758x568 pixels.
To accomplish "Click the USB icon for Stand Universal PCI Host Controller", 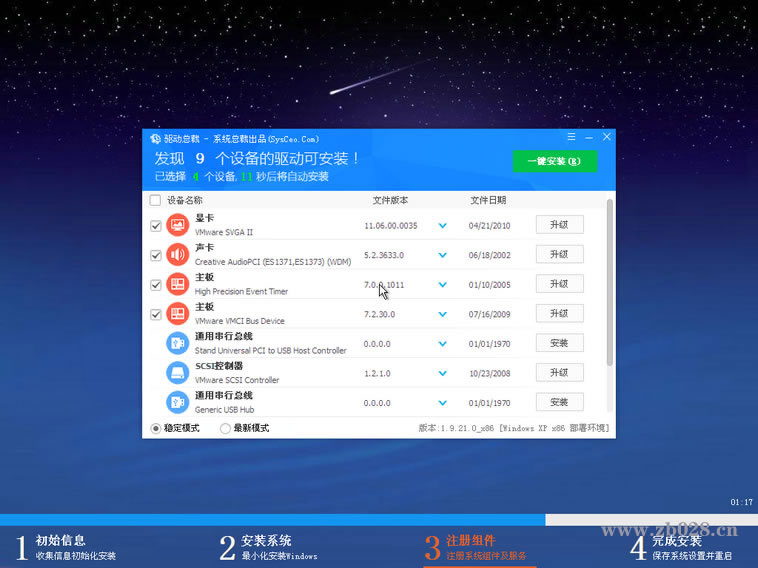I will (177, 343).
